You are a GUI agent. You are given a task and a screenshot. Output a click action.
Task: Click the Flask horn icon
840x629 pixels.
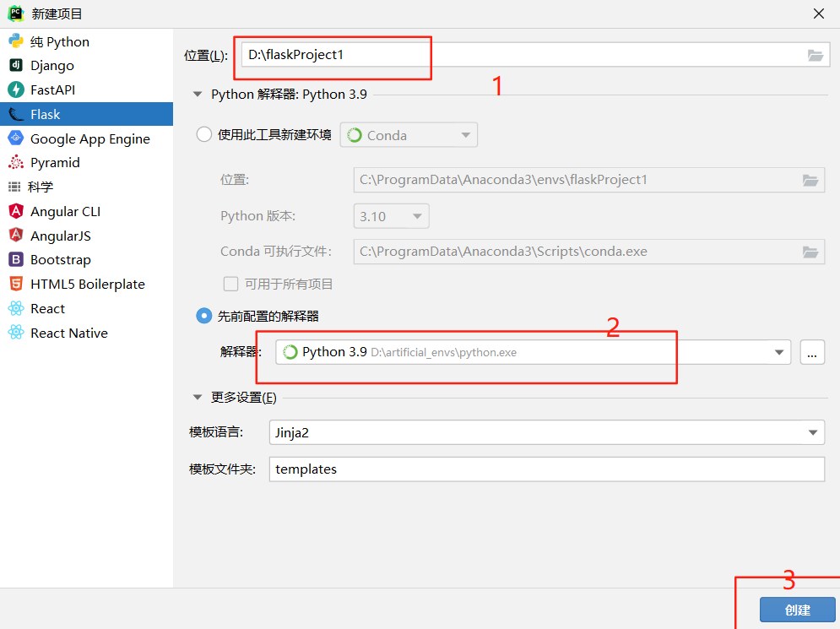click(x=16, y=114)
